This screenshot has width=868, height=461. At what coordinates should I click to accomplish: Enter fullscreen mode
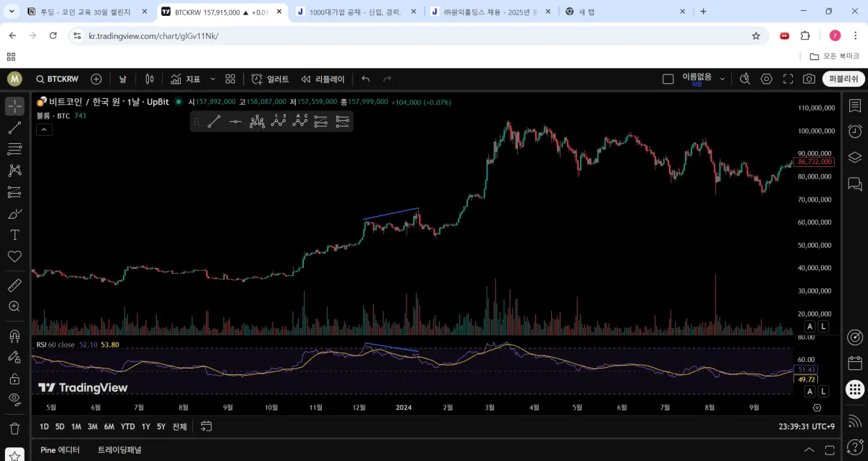(788, 79)
